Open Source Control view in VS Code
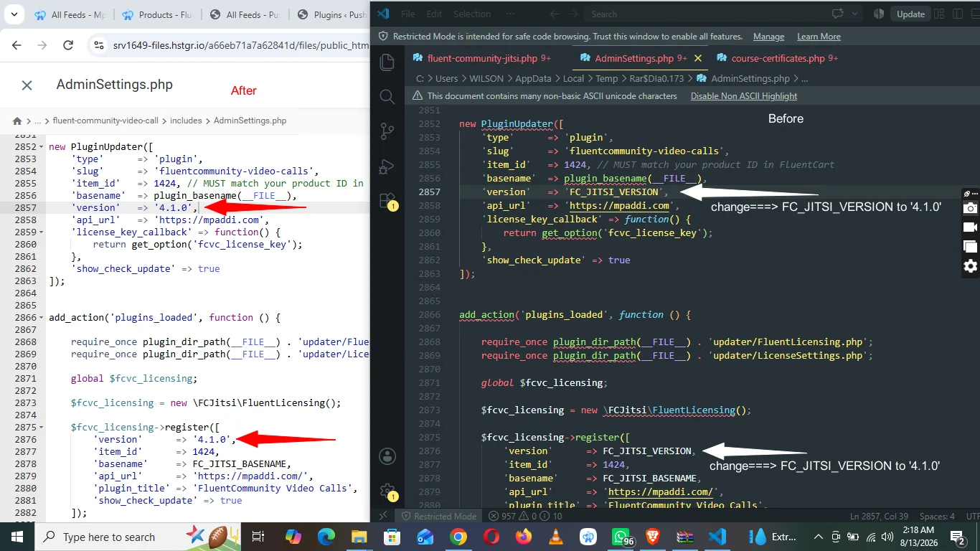Screen dimensions: 980x551 (x=387, y=131)
